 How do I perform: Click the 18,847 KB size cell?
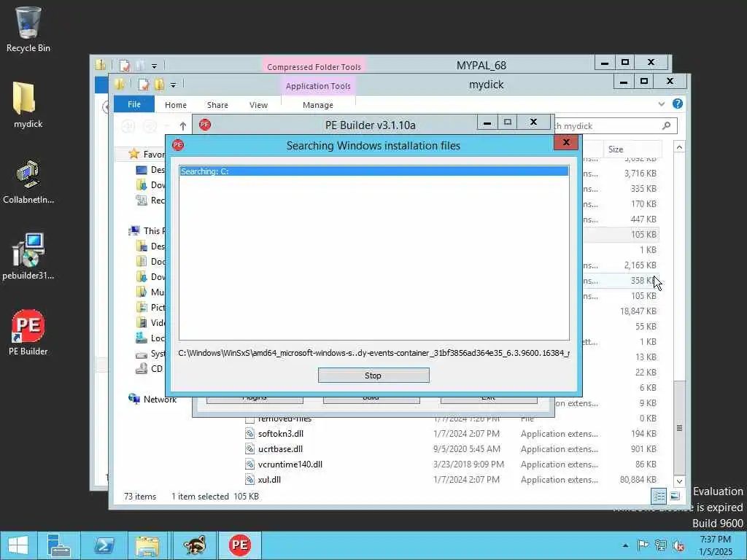[638, 311]
